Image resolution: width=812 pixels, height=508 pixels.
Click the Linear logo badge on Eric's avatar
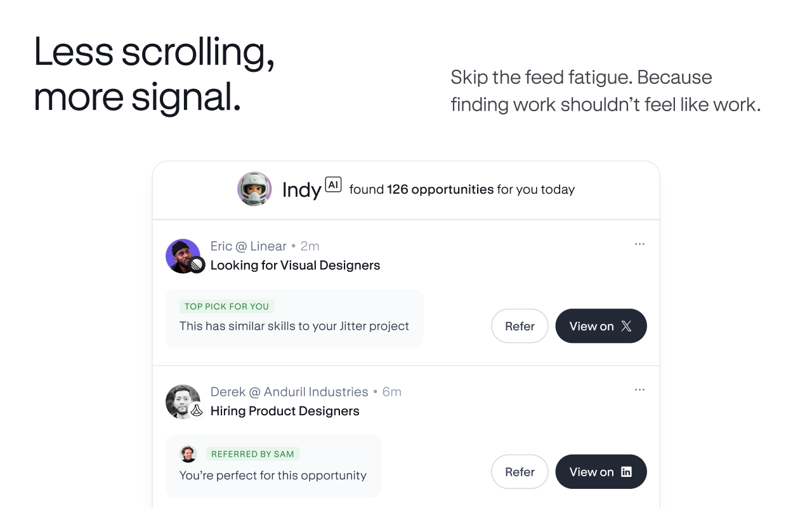click(197, 265)
